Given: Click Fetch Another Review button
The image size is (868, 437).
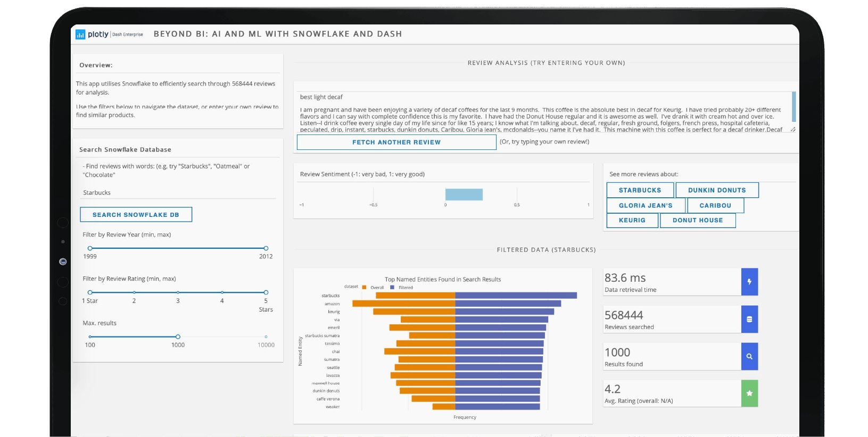Looking at the screenshot, I should coord(396,142).
